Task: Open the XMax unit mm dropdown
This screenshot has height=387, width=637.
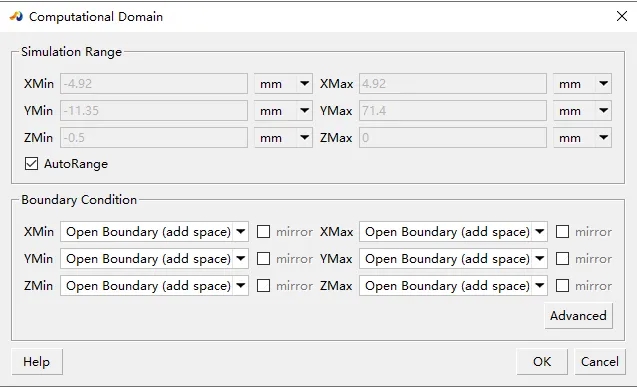Action: click(x=582, y=84)
